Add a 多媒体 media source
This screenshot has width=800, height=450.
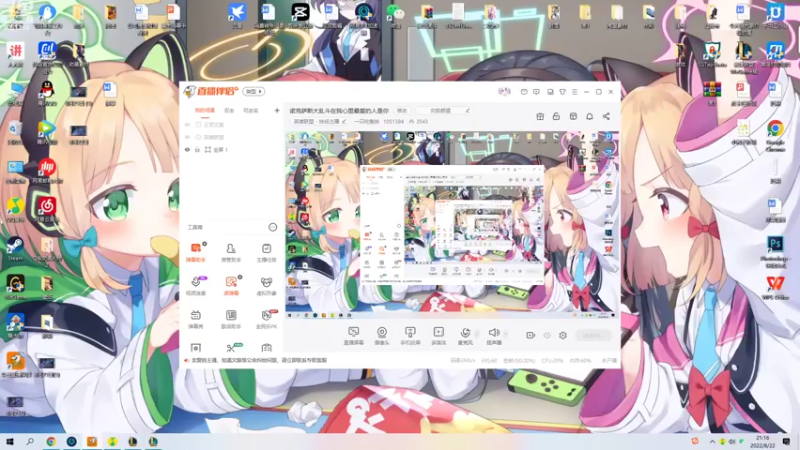coord(439,336)
